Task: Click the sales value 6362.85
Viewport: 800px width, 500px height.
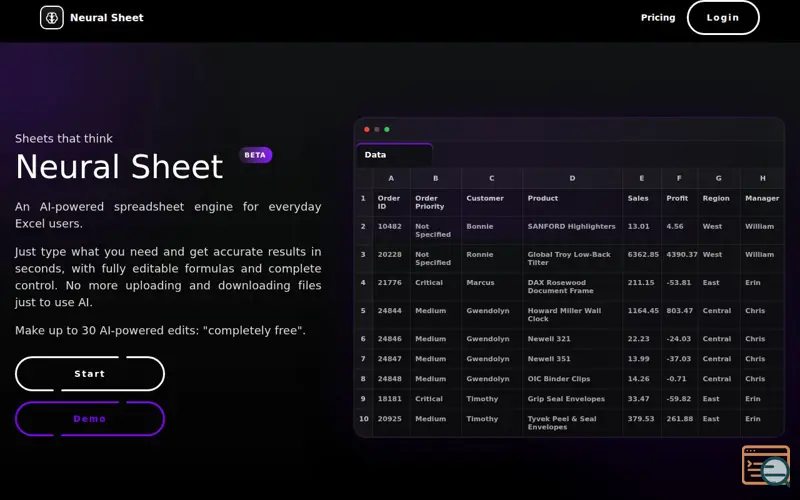Action: tap(642, 259)
